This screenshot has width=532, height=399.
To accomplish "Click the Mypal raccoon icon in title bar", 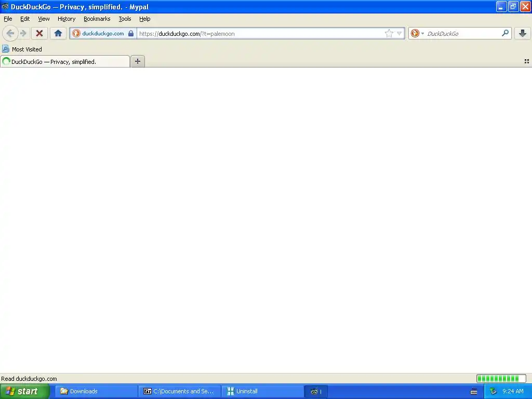I will pos(5,6).
